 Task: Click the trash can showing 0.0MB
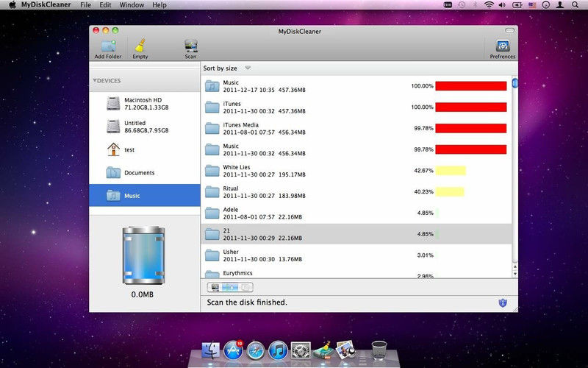(143, 255)
